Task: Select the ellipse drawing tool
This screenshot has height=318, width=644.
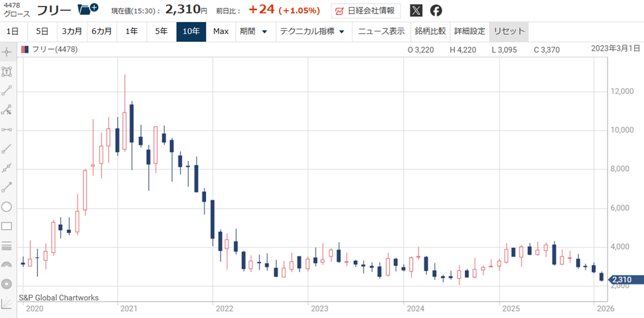Action: pyautogui.click(x=7, y=207)
